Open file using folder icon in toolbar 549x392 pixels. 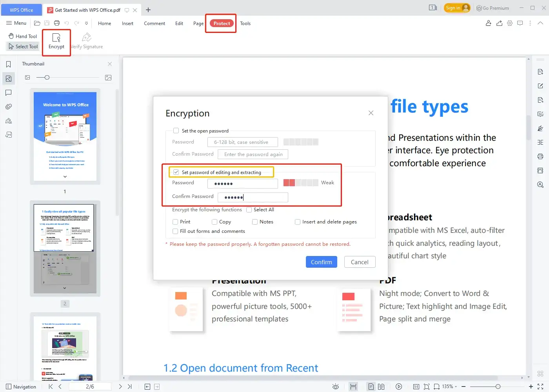click(37, 23)
